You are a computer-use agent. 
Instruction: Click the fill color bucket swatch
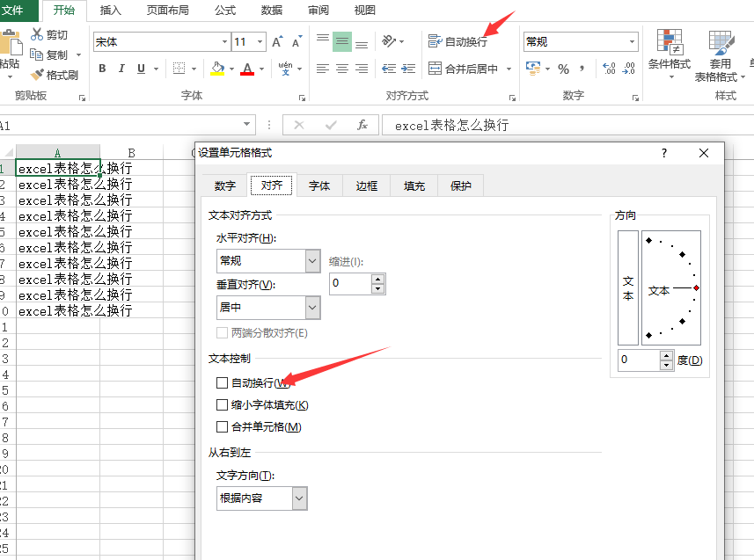pos(218,69)
